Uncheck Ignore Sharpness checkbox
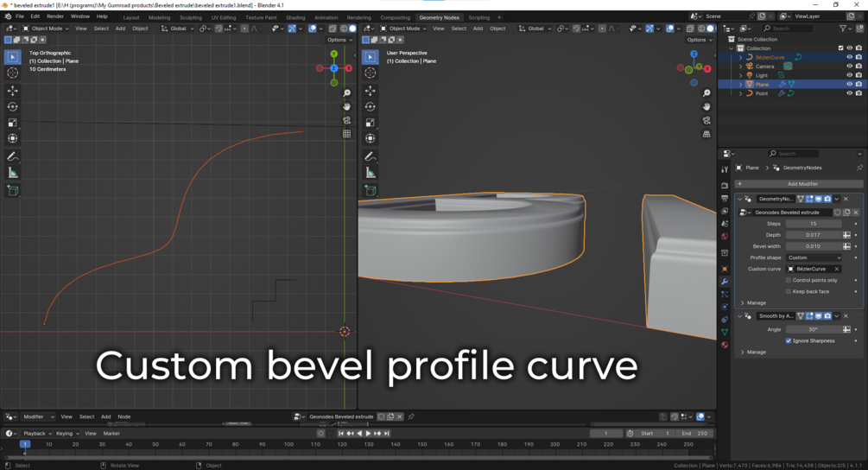This screenshot has width=868, height=470. click(x=789, y=341)
